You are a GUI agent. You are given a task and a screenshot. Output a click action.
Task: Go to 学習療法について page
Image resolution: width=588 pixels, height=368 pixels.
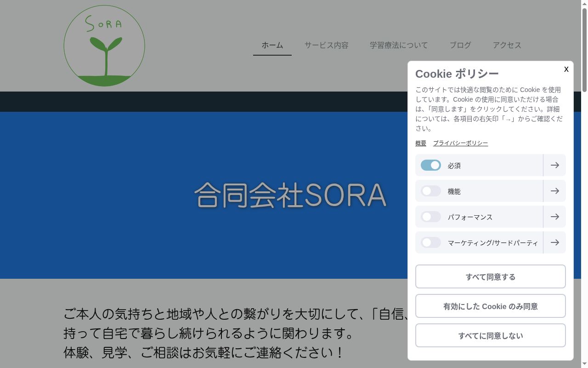coord(399,45)
